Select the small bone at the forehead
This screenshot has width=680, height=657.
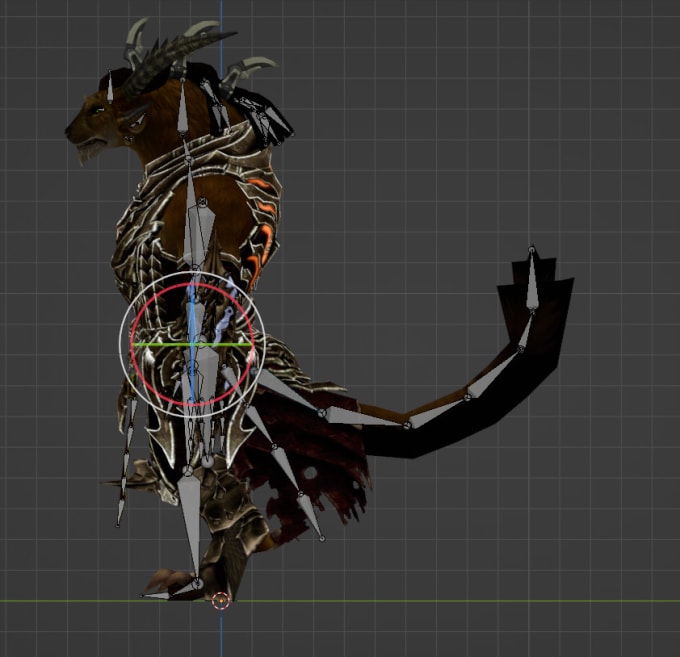click(110, 87)
